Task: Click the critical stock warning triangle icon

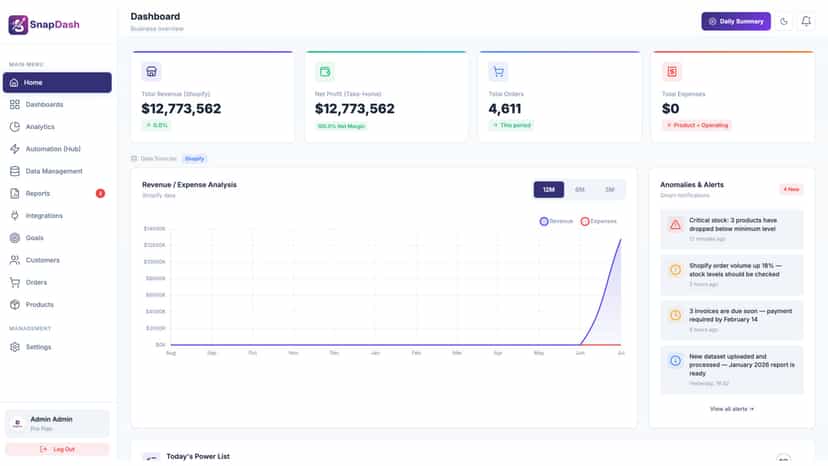Action: coord(675,225)
